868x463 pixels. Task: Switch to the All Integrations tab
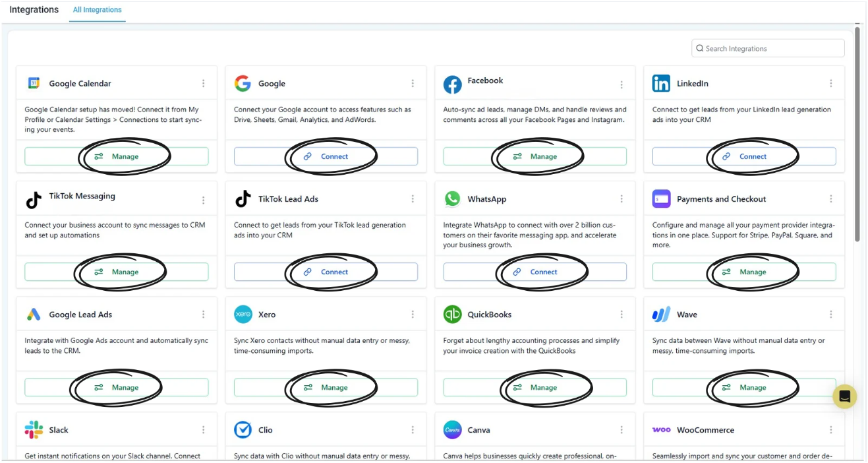click(x=98, y=11)
